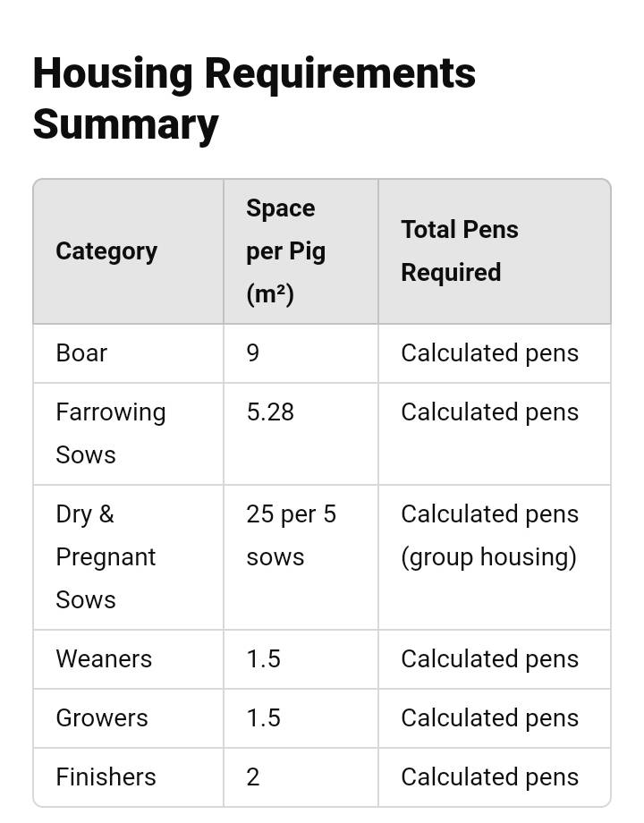The width and height of the screenshot is (644, 823).
Task: Click the Boar space value 9
Action: pyautogui.click(x=253, y=353)
